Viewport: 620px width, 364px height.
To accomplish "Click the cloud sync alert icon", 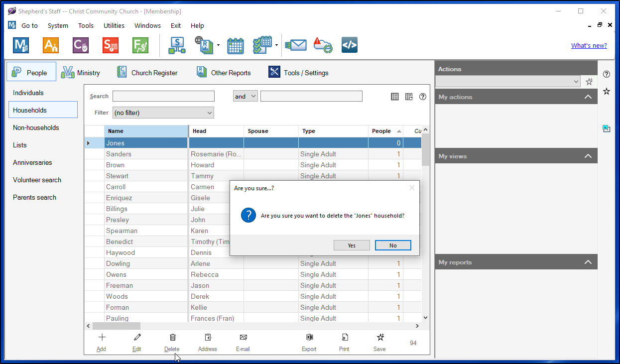I will 323,46.
